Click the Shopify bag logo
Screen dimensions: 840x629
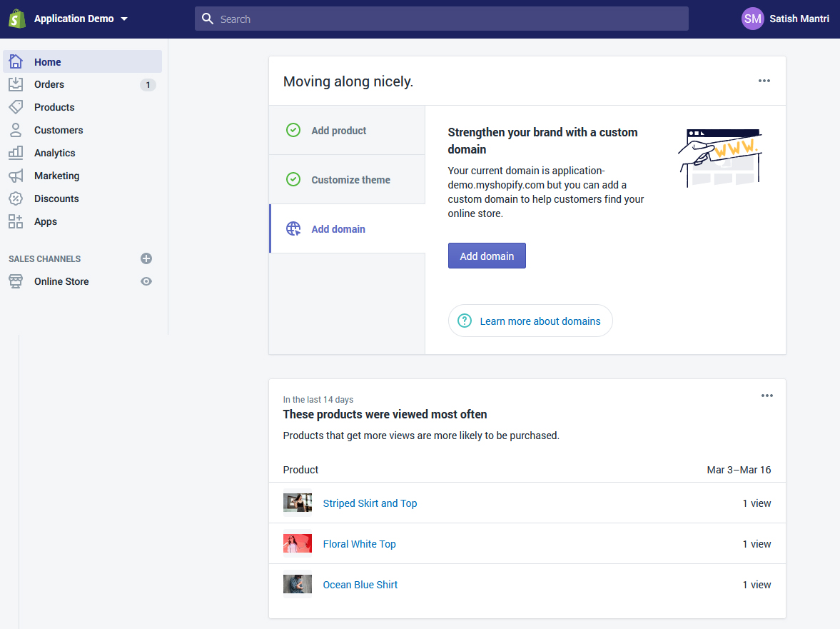click(17, 19)
